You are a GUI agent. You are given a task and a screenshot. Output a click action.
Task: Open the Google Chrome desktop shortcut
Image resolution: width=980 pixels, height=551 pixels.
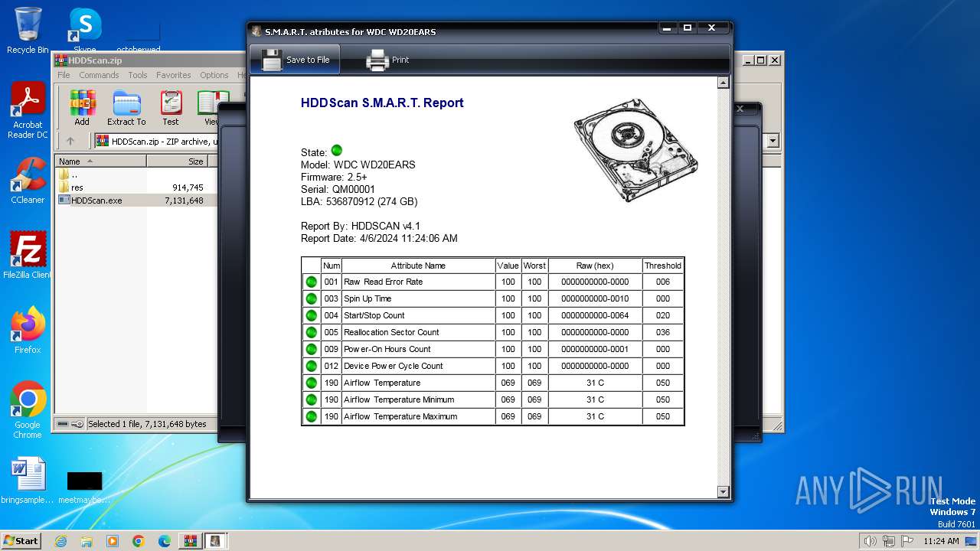click(28, 409)
